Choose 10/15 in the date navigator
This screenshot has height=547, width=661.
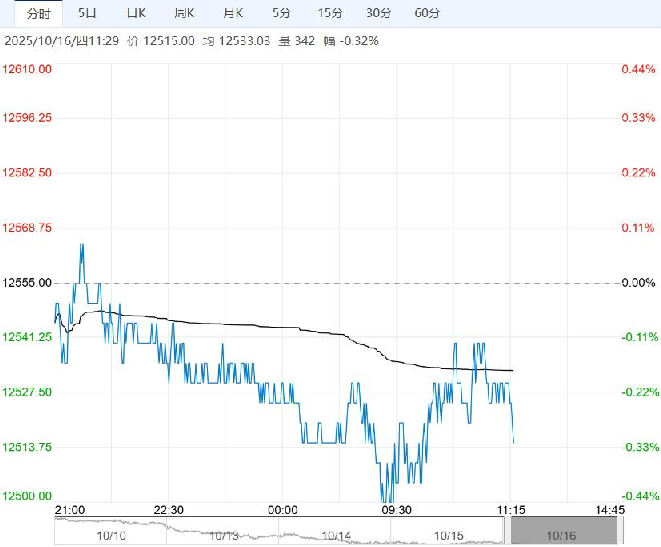tap(448, 535)
